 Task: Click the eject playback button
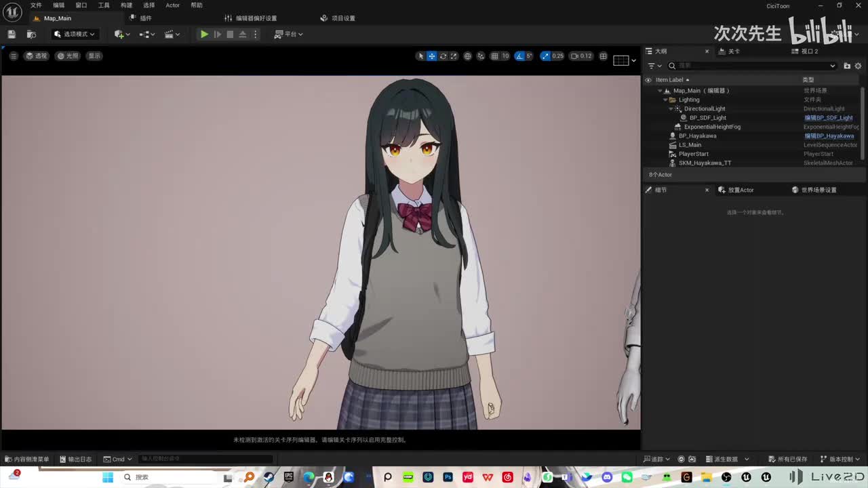pos(242,34)
